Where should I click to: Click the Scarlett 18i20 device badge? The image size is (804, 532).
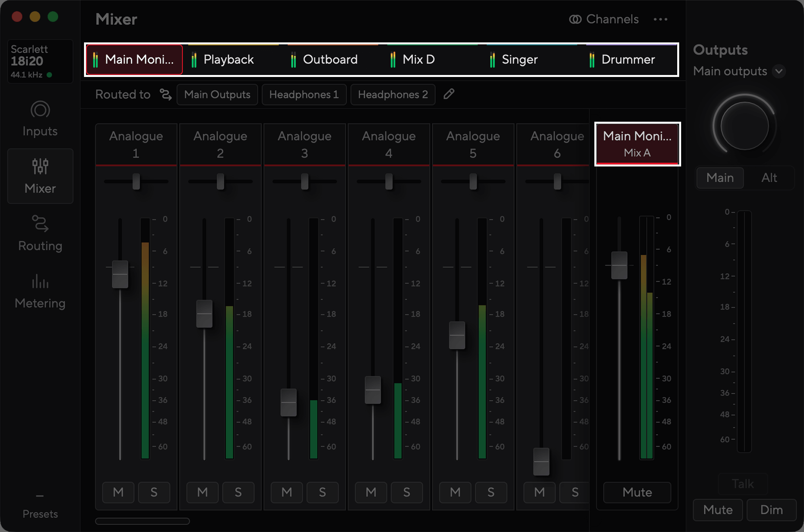[40, 61]
